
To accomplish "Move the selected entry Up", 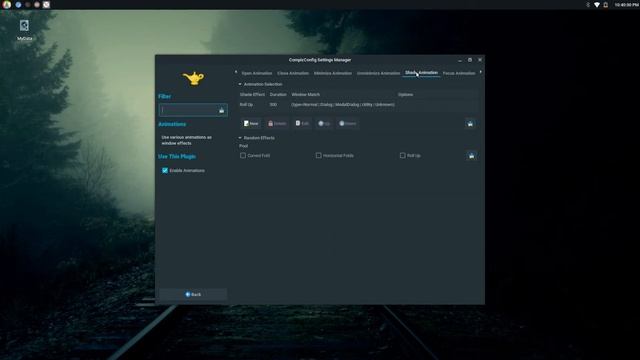I will [324, 123].
